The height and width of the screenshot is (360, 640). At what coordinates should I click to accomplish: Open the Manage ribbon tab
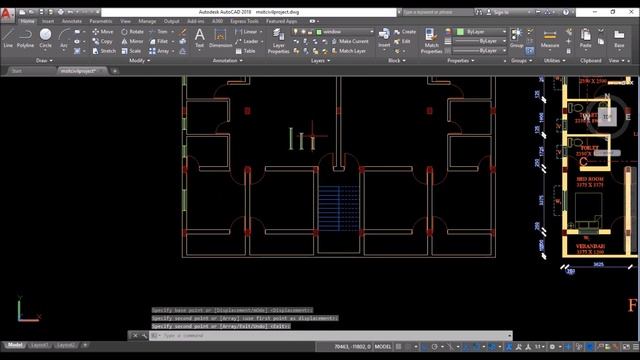click(x=147, y=21)
